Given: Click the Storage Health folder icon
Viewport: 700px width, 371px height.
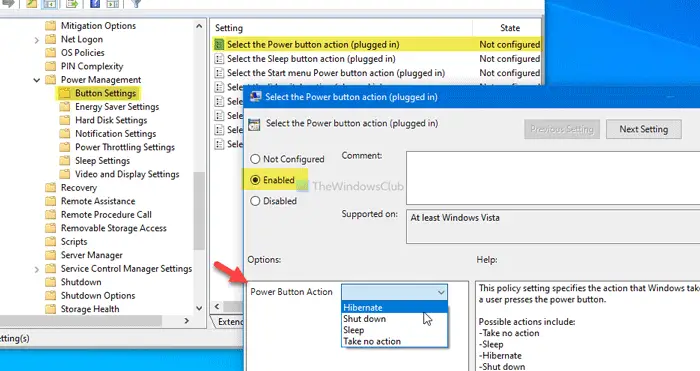Looking at the screenshot, I should 50,309.
